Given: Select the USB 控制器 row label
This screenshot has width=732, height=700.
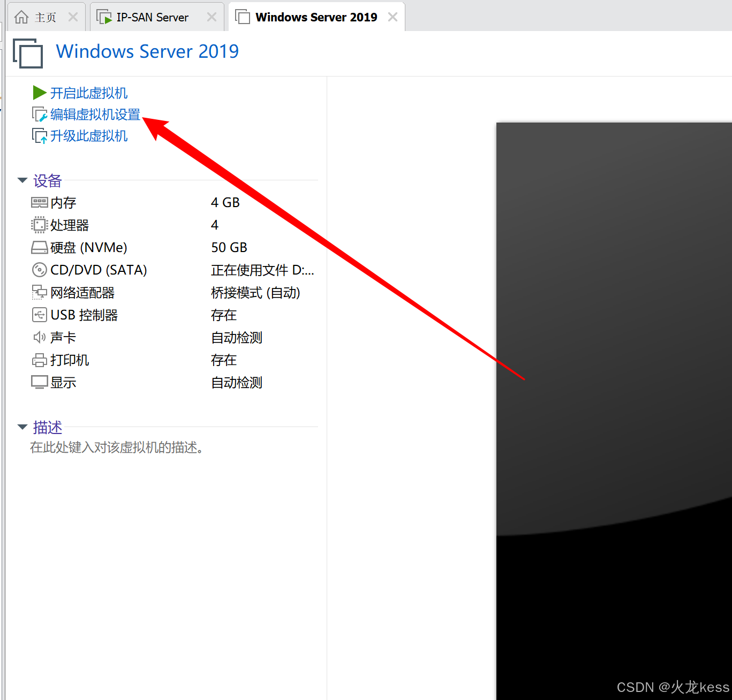Looking at the screenshot, I should [84, 315].
